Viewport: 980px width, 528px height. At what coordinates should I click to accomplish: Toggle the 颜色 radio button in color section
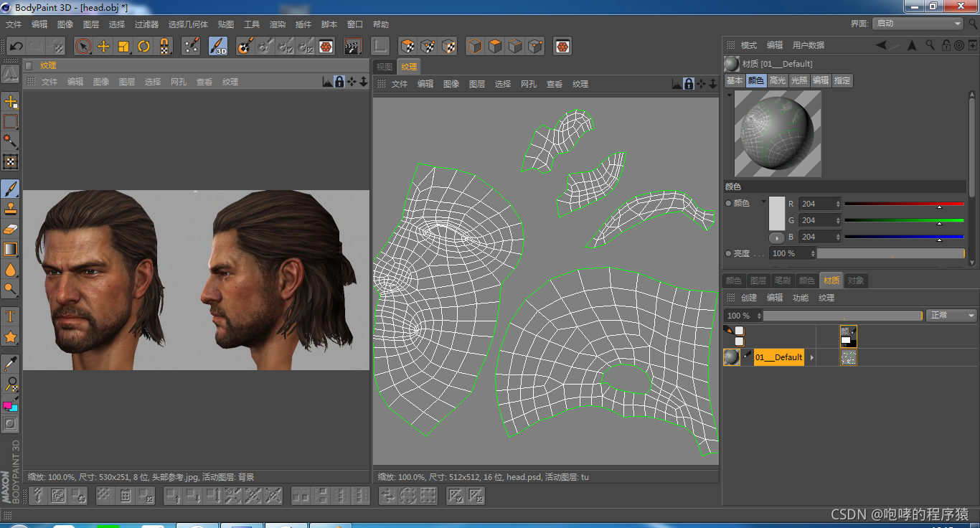tap(729, 204)
